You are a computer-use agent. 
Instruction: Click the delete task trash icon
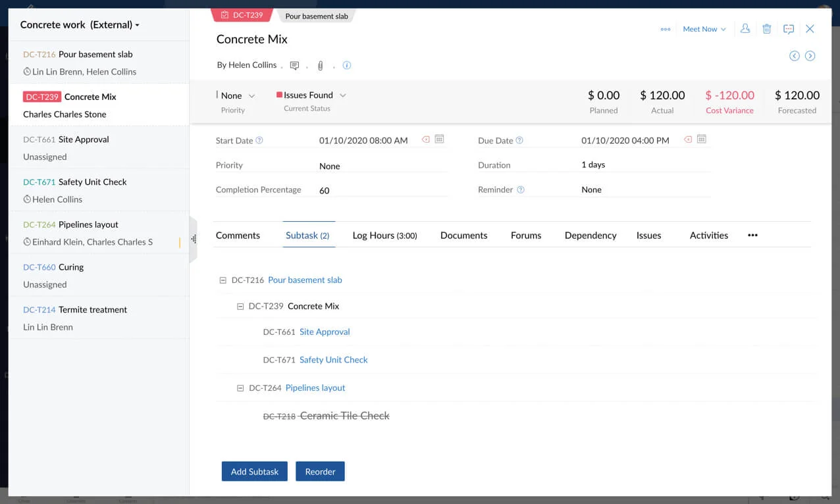click(767, 29)
